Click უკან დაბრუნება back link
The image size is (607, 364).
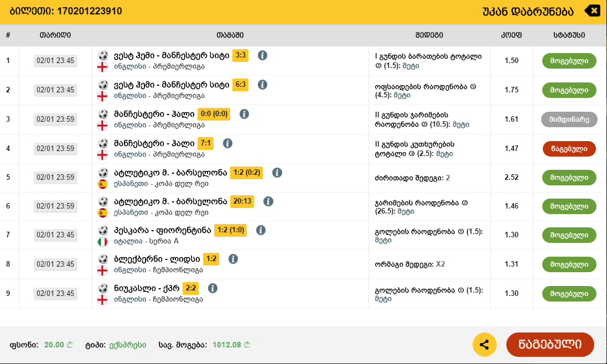(528, 12)
